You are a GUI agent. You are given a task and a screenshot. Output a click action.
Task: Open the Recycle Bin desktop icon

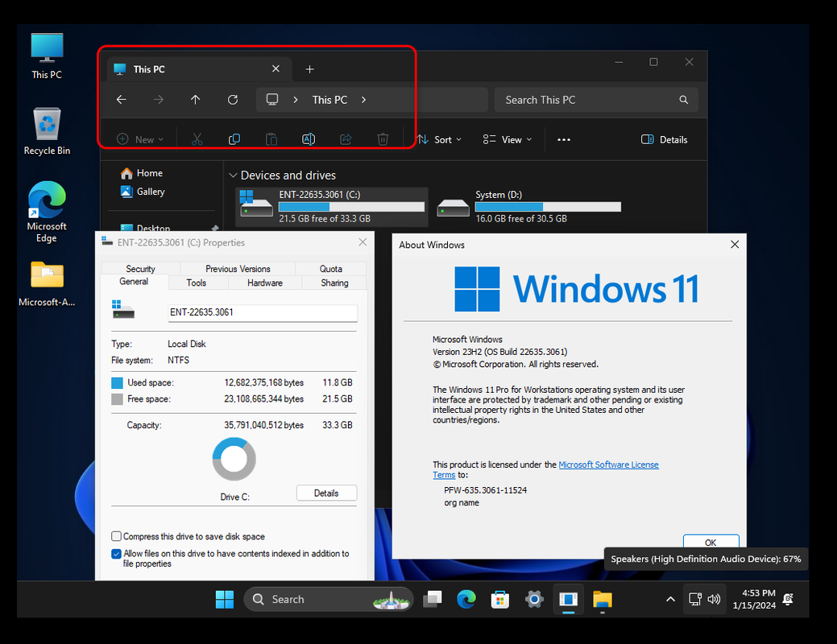[x=47, y=131]
